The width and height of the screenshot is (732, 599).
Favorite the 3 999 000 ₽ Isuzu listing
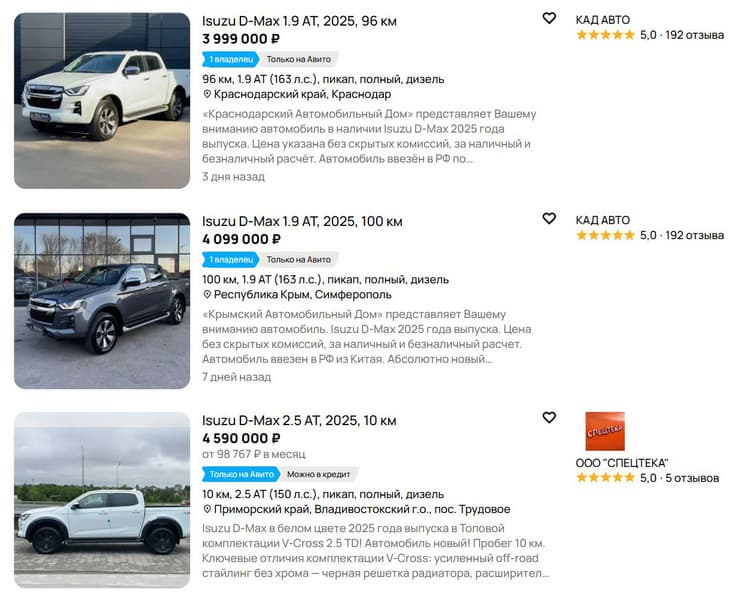[x=549, y=18]
